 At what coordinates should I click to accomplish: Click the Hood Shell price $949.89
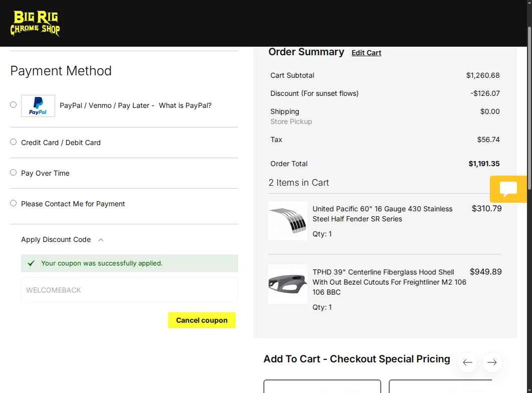pos(485,272)
